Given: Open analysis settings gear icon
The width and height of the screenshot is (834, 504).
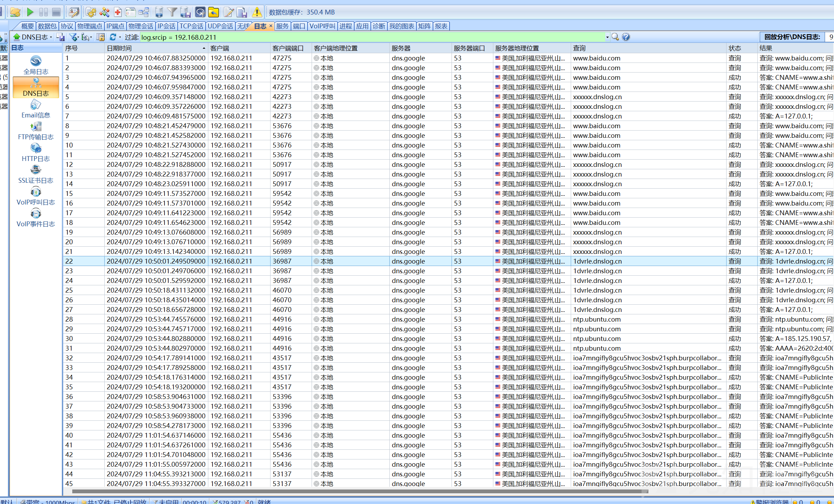Looking at the screenshot, I should 91,12.
